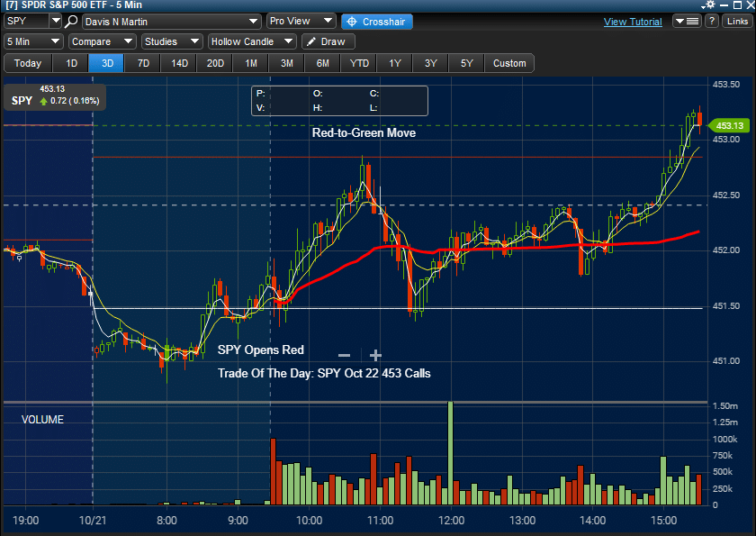Open the Pro View dropdown
This screenshot has width=756, height=536.
coord(301,22)
